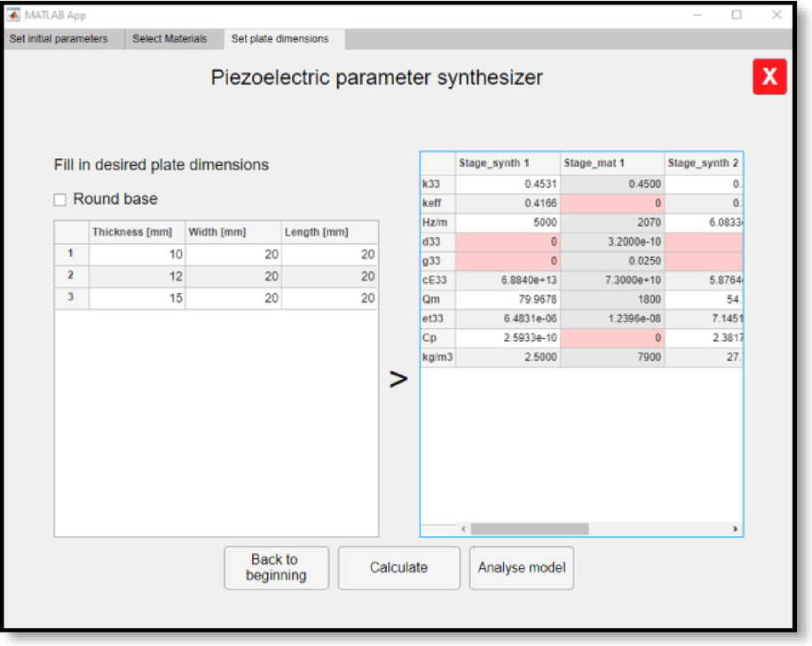Select Thickness cell in row 1
The width and height of the screenshot is (812, 646).
tap(137, 255)
